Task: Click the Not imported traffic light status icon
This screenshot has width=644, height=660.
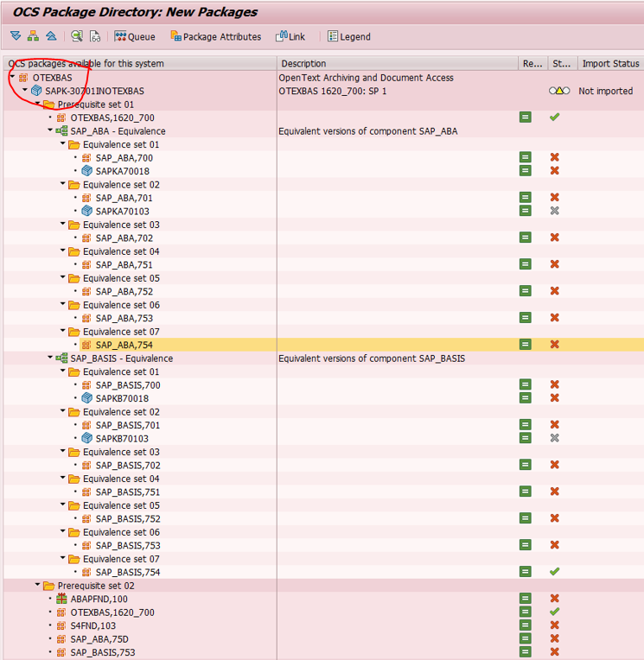Action: coord(559,91)
